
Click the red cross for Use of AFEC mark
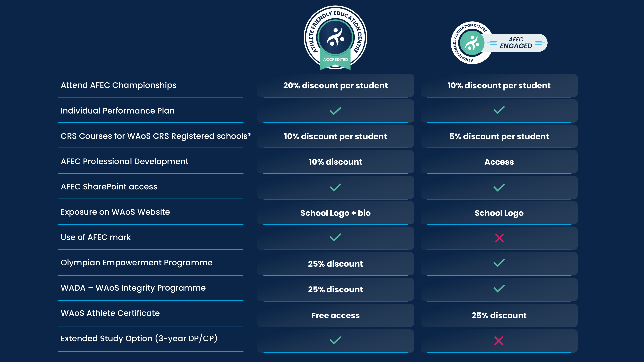pyautogui.click(x=499, y=238)
